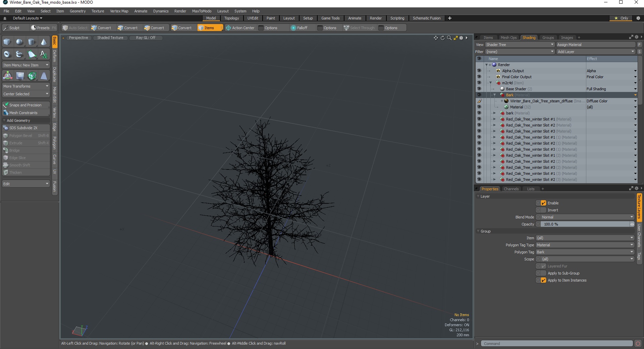Click the Action Center button

[x=240, y=28]
